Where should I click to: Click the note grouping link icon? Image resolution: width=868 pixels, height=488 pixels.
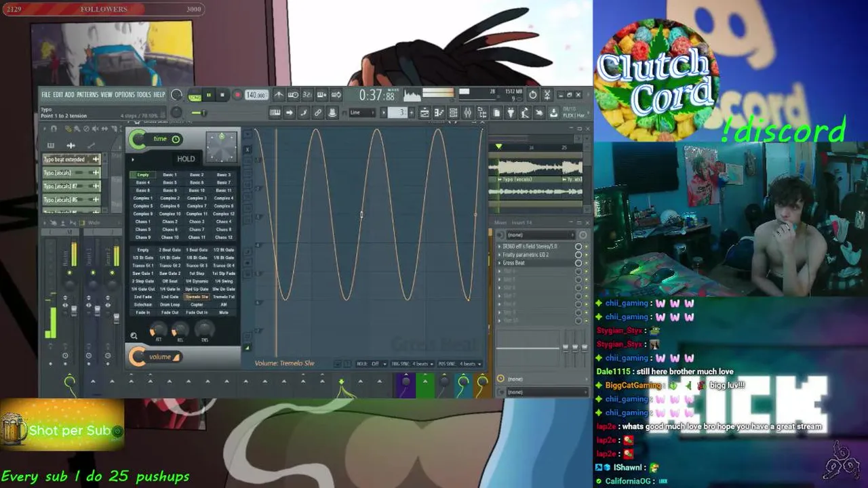(x=318, y=113)
